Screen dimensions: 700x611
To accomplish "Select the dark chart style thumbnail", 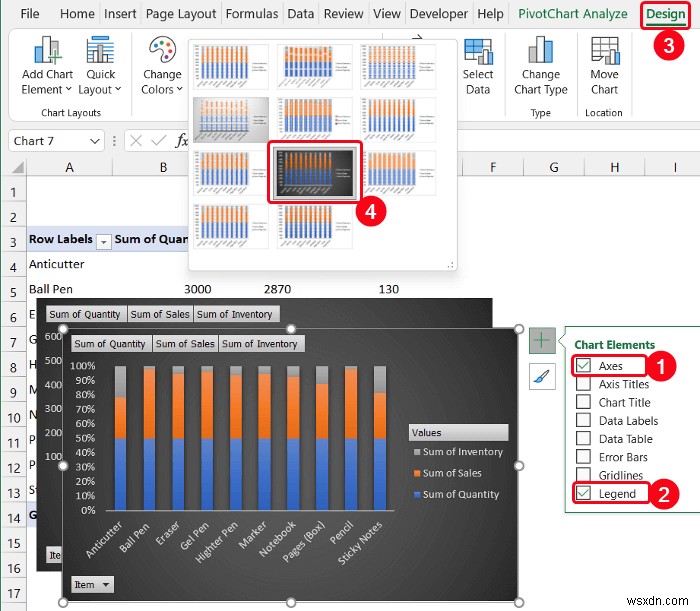I will 315,173.
